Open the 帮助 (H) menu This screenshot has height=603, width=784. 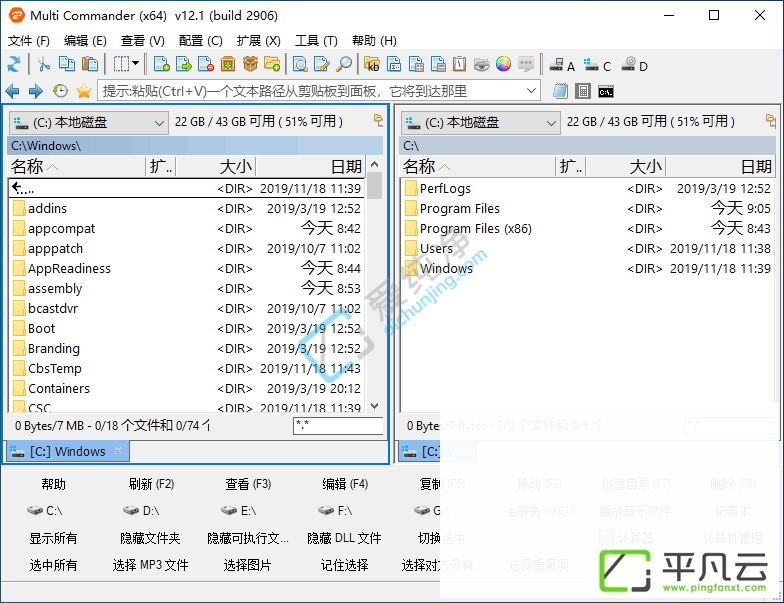(374, 40)
